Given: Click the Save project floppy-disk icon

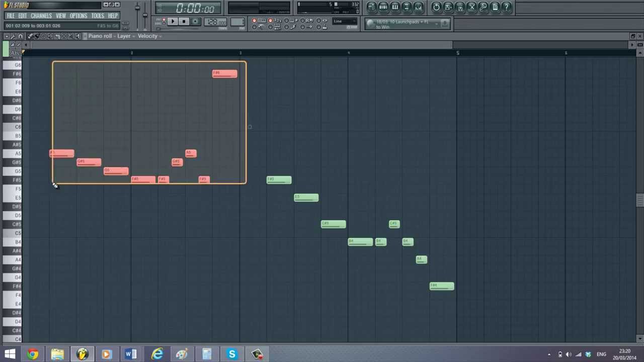Looking at the screenshot, I should click(460, 7).
